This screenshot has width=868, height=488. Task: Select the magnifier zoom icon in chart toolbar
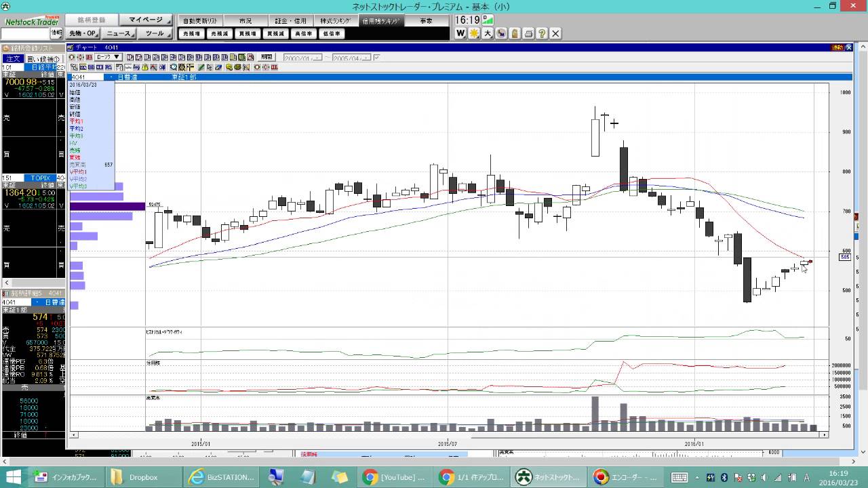click(174, 67)
